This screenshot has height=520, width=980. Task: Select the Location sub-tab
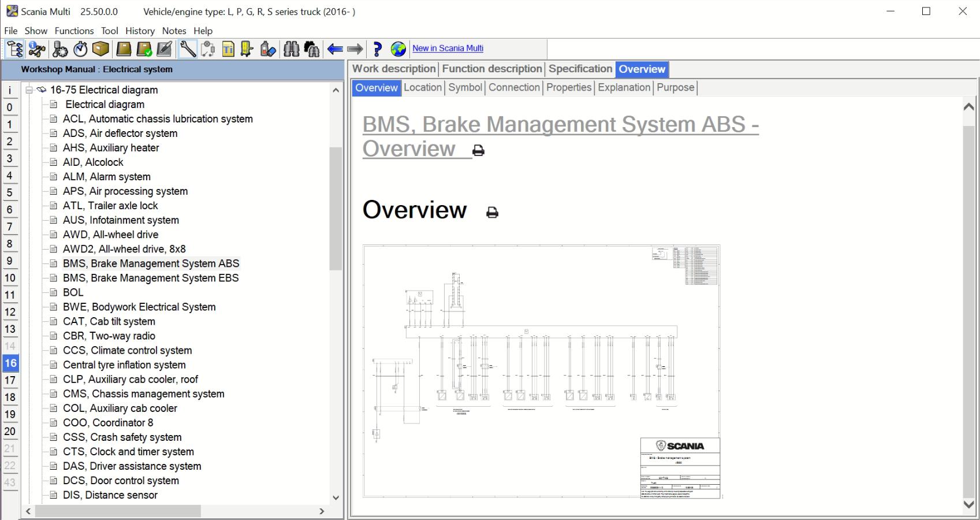423,87
